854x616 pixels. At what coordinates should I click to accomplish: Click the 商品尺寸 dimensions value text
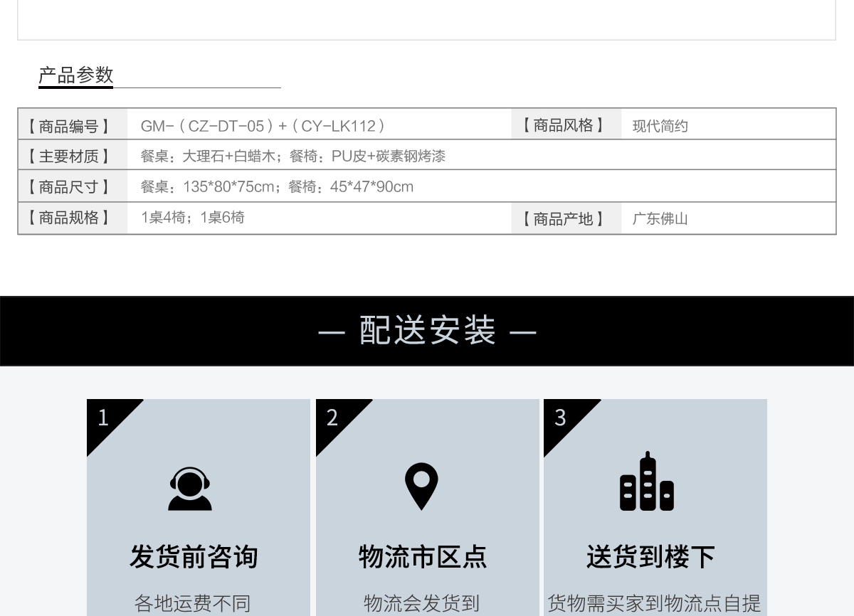pyautogui.click(x=276, y=187)
